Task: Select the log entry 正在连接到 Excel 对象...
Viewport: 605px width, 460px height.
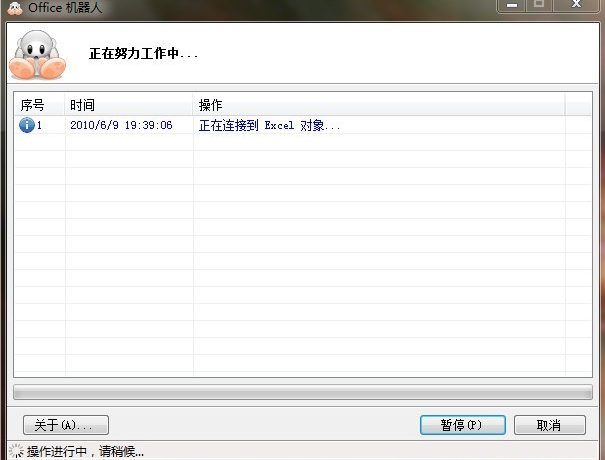Action: click(269, 125)
